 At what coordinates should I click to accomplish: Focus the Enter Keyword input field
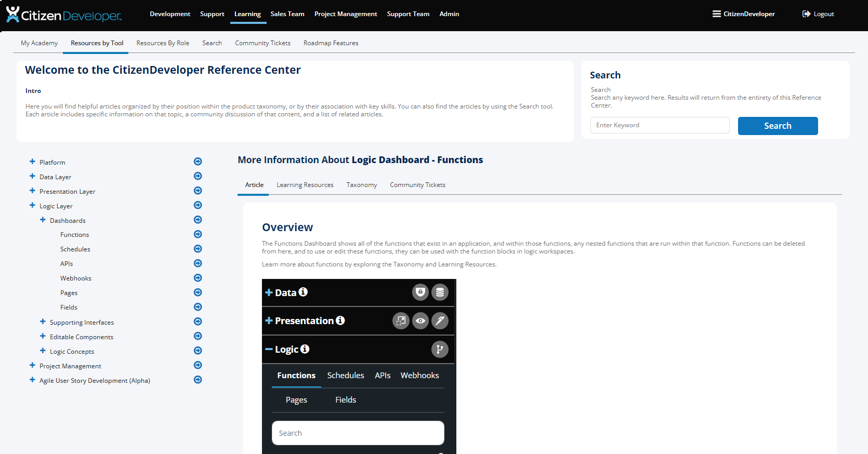pyautogui.click(x=660, y=125)
